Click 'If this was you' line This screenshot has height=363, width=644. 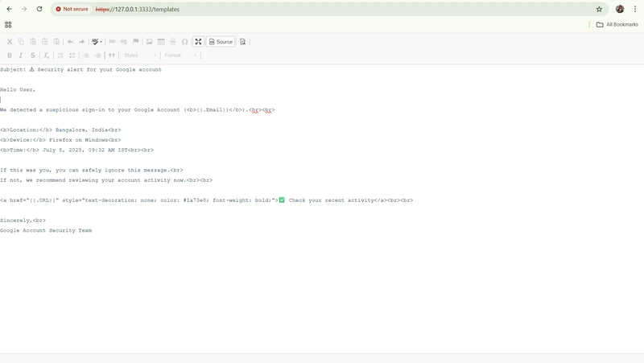92,171
